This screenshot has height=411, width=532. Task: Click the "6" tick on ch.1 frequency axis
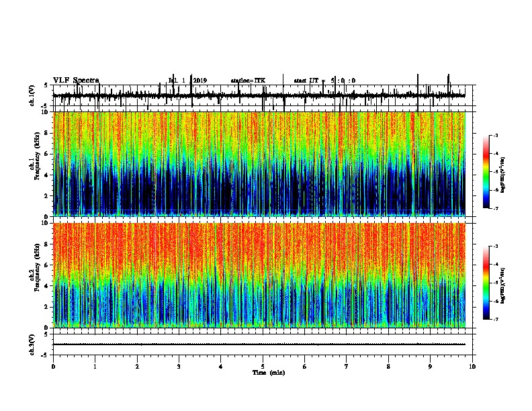point(47,154)
